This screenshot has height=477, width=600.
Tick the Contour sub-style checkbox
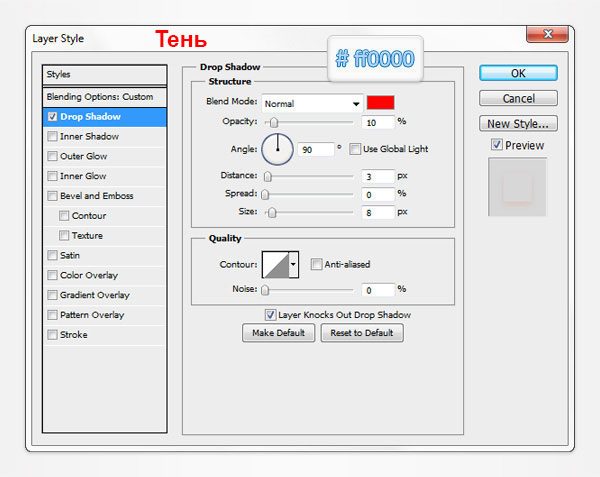click(64, 216)
